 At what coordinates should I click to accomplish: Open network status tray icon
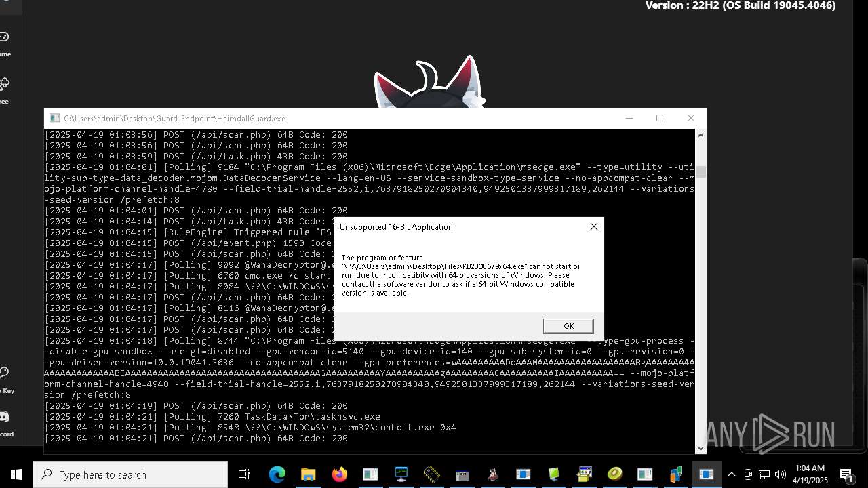pyautogui.click(x=764, y=474)
